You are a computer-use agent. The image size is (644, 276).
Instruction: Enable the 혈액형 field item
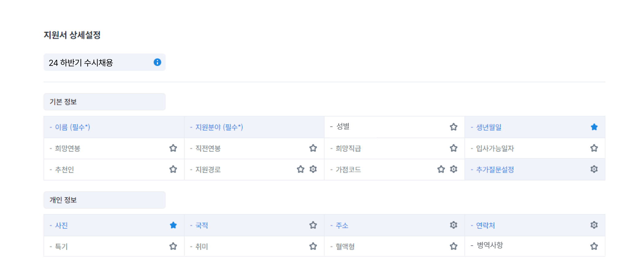pyautogui.click(x=345, y=246)
